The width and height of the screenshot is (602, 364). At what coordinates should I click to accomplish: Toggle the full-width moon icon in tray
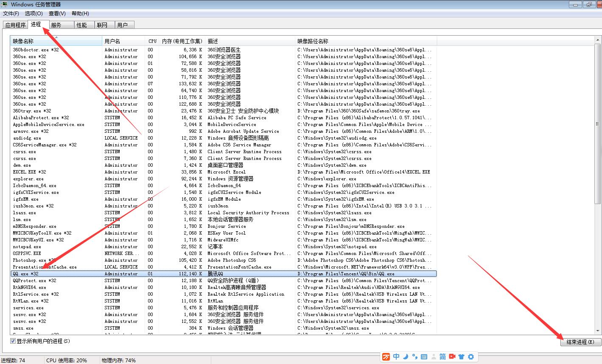coord(406,357)
